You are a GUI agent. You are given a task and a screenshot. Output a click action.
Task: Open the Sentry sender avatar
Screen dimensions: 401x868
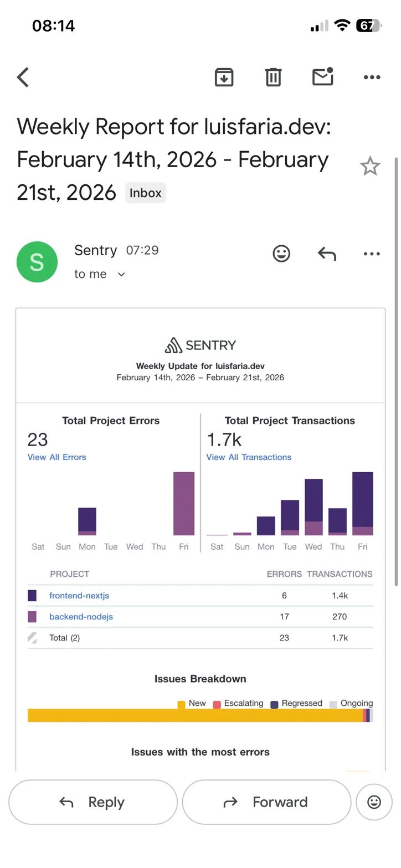(x=37, y=261)
